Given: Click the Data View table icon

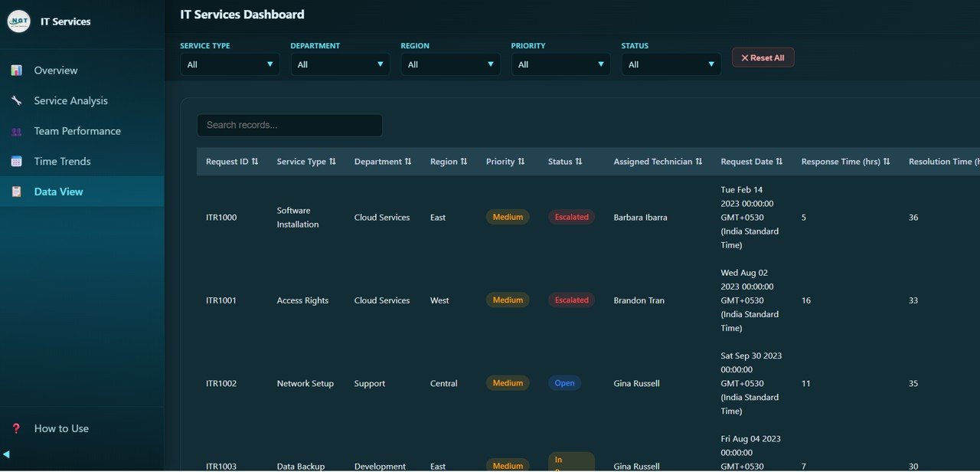Looking at the screenshot, I should (16, 192).
